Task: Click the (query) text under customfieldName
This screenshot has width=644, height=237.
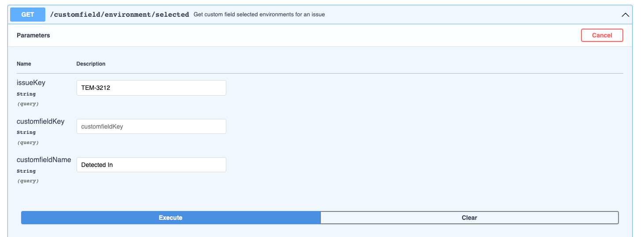Action: (28, 181)
